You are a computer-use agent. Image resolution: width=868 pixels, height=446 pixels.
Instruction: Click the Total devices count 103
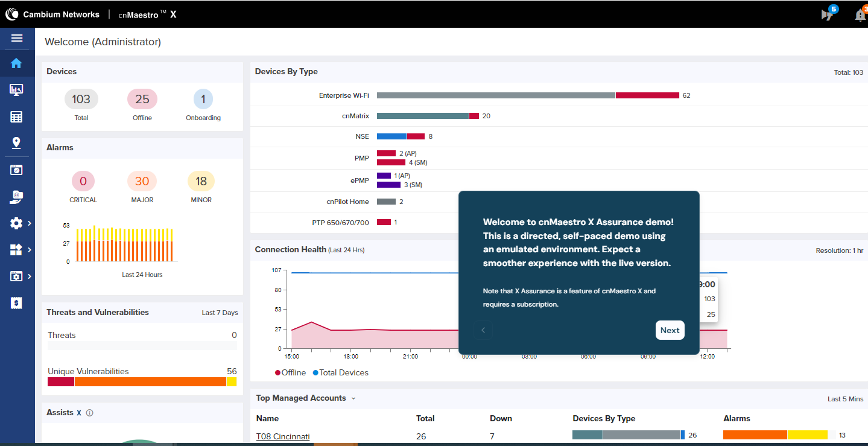click(81, 99)
